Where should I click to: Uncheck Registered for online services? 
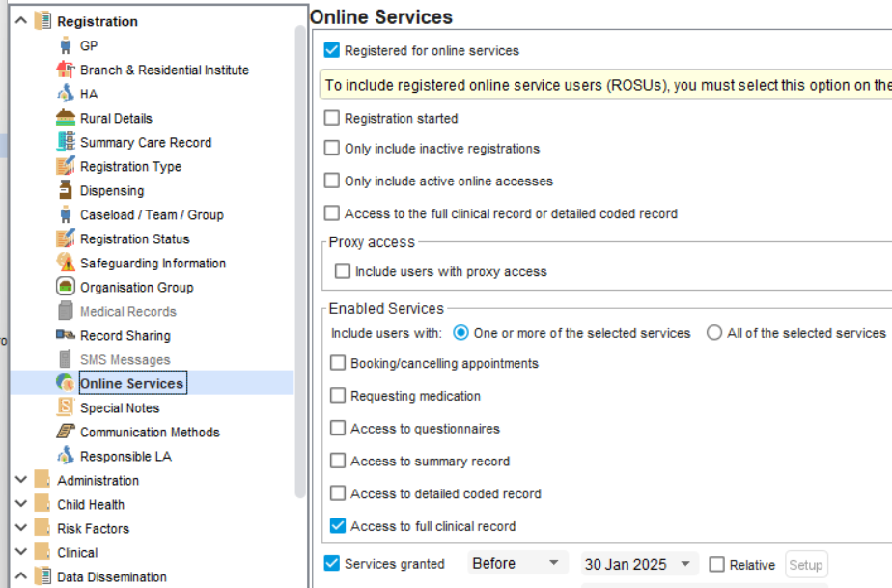[332, 50]
